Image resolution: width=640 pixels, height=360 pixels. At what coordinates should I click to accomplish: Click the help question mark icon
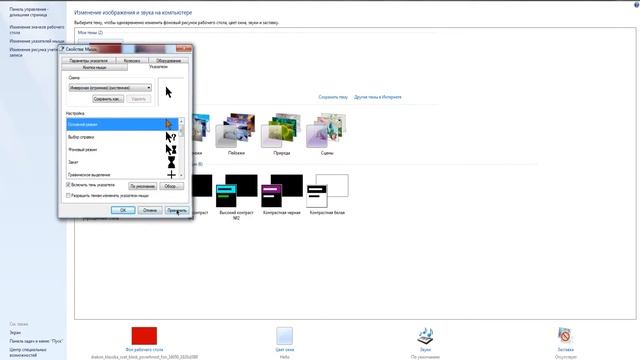(x=637, y=4)
